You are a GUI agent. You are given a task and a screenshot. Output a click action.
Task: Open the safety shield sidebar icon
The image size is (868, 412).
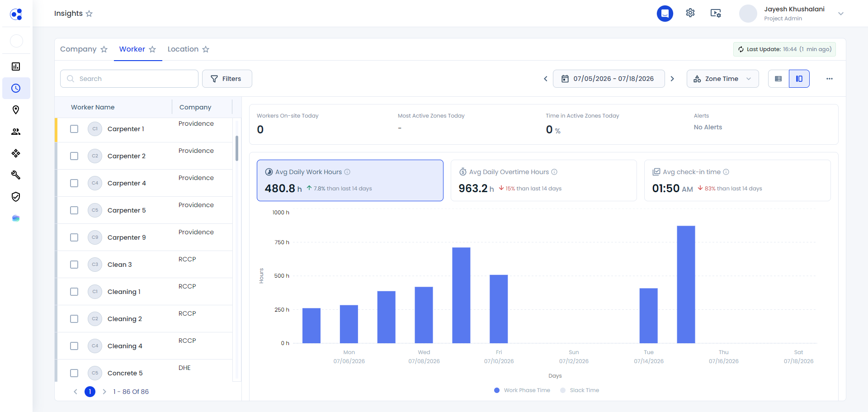[16, 197]
